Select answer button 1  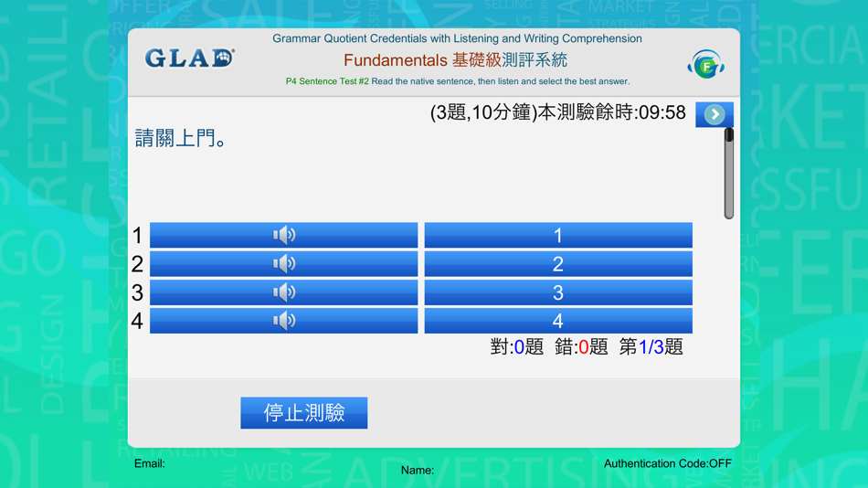coord(558,236)
